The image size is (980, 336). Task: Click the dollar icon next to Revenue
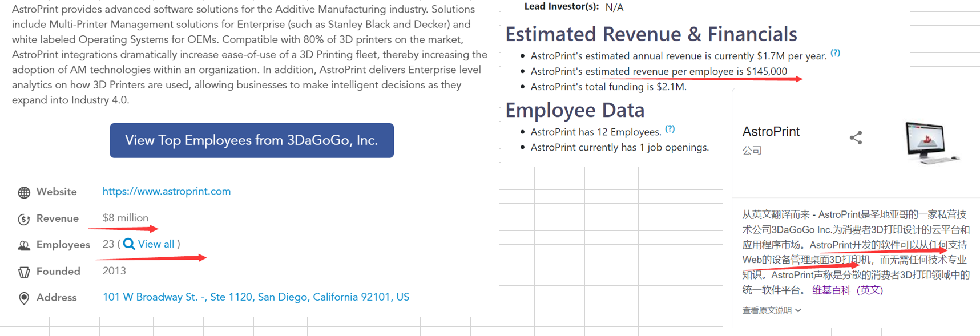pyautogui.click(x=24, y=219)
